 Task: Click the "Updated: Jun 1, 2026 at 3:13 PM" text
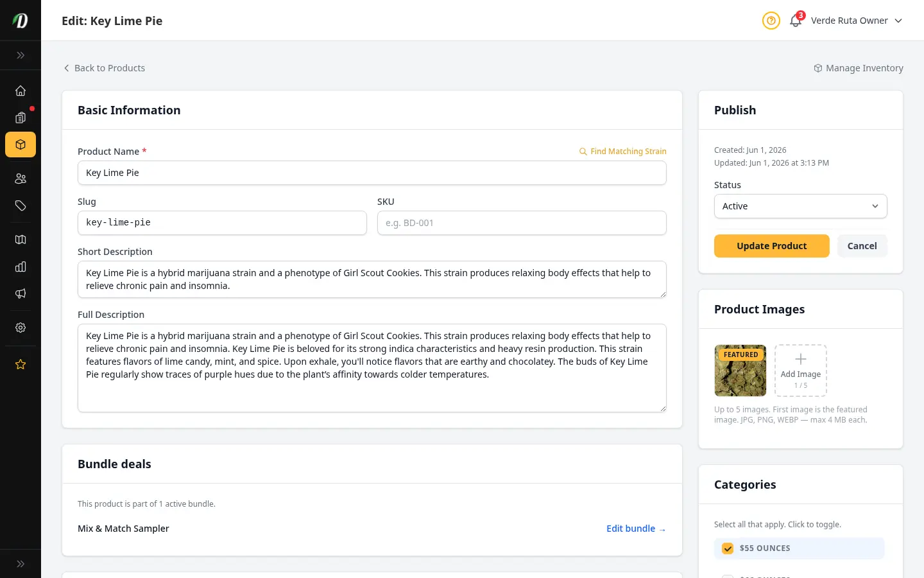tap(771, 163)
